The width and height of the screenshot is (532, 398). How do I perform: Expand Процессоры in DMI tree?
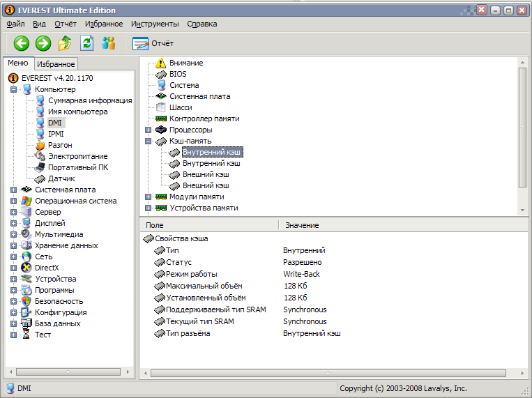148,130
